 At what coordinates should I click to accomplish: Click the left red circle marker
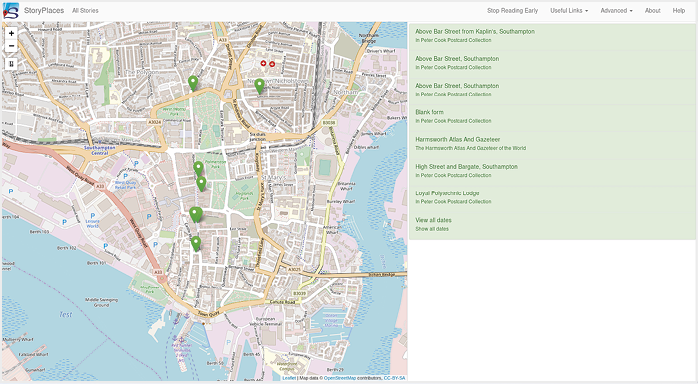263,64
